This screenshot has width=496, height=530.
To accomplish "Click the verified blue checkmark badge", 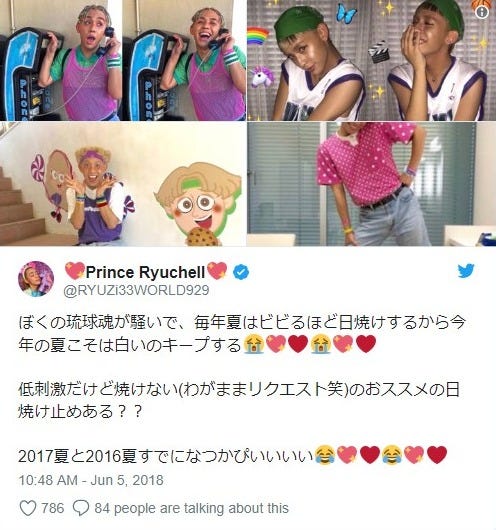I will [x=241, y=272].
